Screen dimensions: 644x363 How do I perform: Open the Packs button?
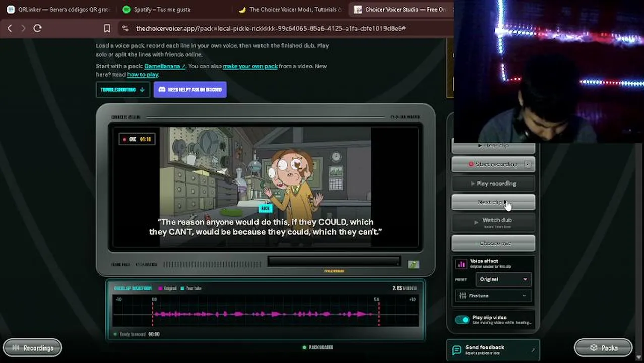tap(603, 348)
